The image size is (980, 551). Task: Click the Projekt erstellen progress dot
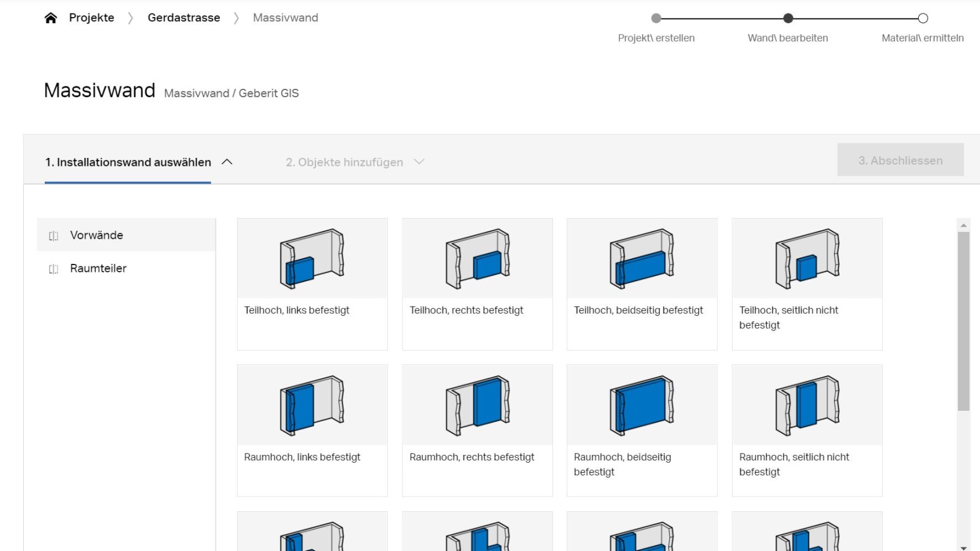(x=657, y=18)
